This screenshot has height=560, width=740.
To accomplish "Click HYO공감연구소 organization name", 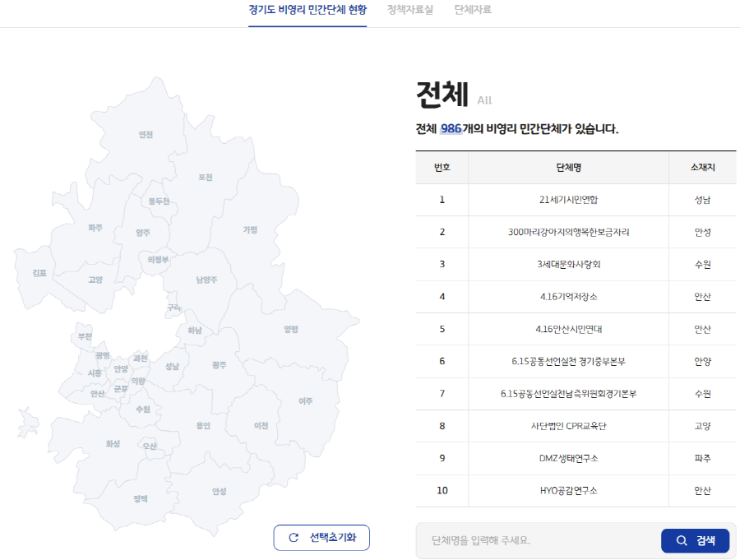I will 568,491.
